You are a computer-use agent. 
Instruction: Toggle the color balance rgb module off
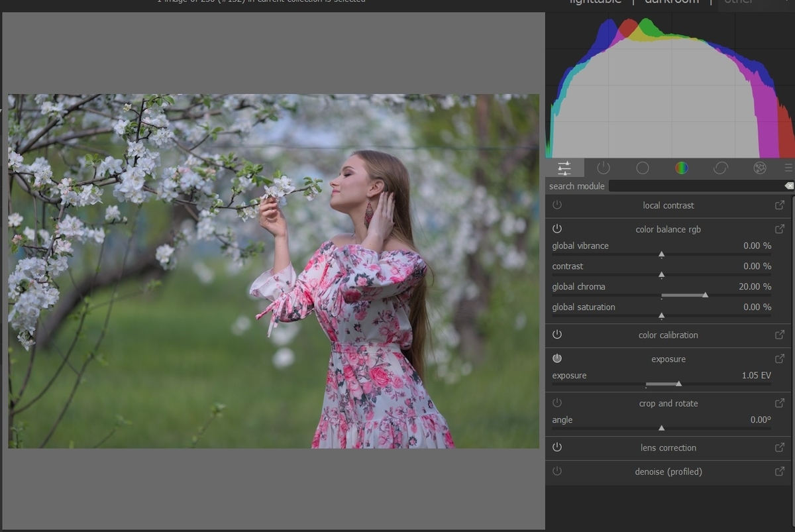tap(557, 229)
